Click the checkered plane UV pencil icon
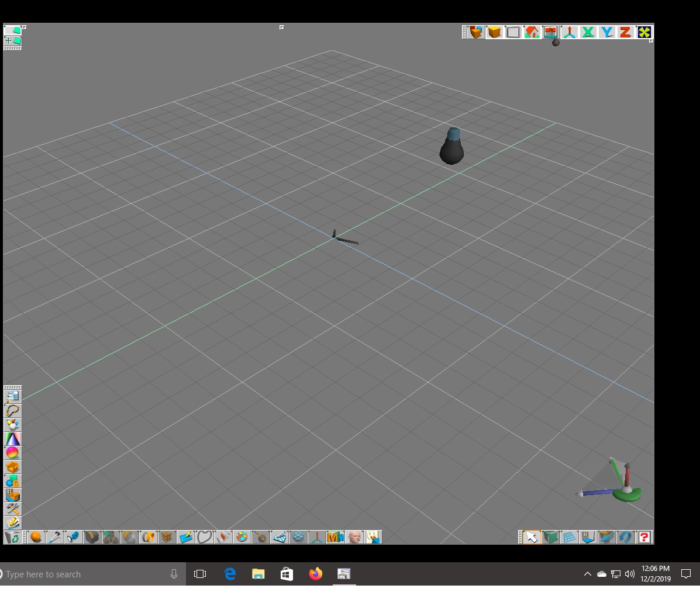The width and height of the screenshot is (700, 592). coord(280,537)
